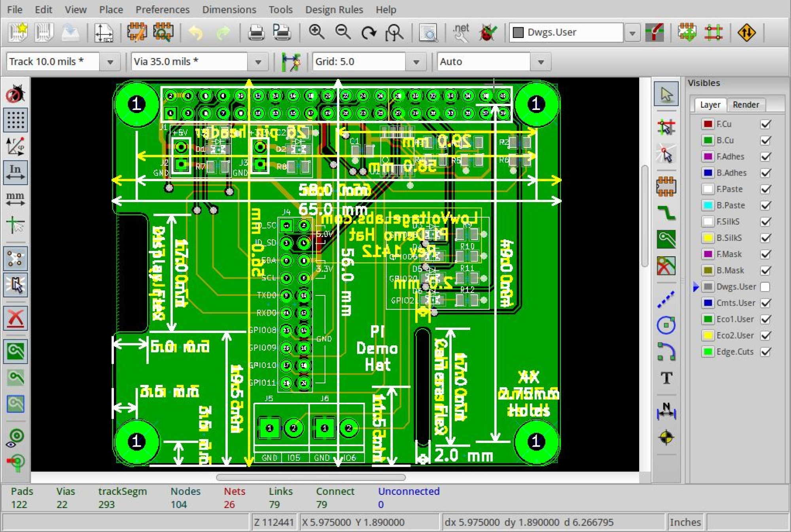This screenshot has width=791, height=532.
Task: Open the track width dropdown
Action: [110, 62]
